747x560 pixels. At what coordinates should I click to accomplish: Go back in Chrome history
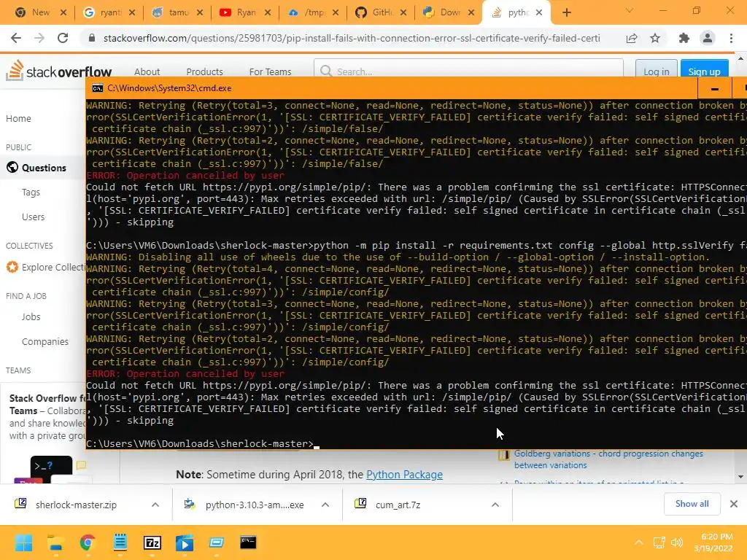16,38
